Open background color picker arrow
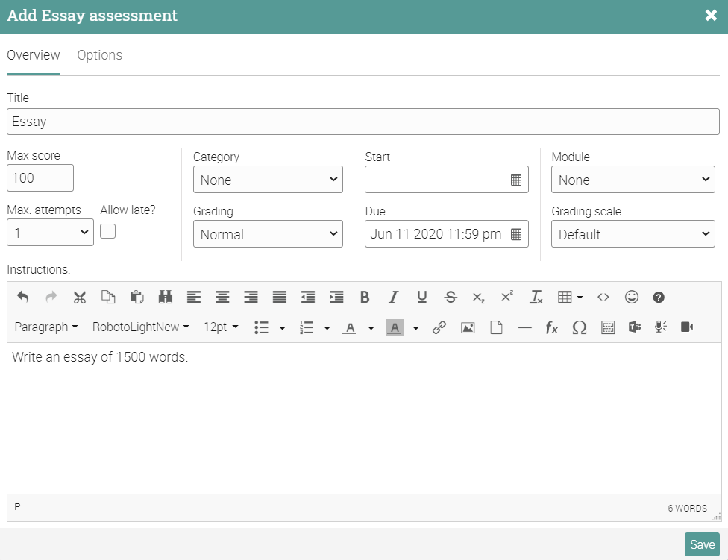 click(416, 328)
